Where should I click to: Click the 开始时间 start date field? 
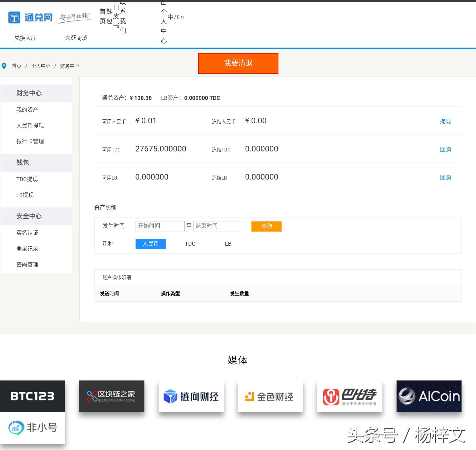[160, 226]
